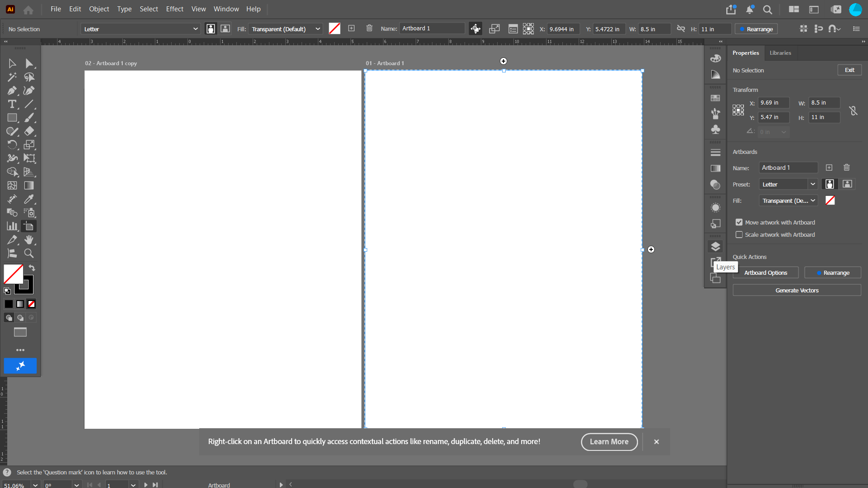Collapse the right panel dock arrows
The image size is (868, 488).
(863, 41)
